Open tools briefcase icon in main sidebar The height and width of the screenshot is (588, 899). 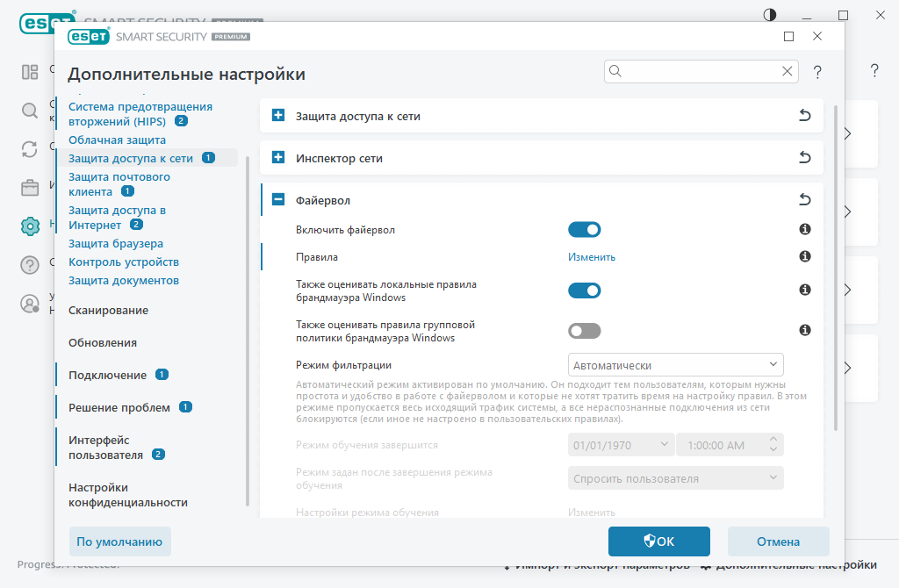(30, 188)
